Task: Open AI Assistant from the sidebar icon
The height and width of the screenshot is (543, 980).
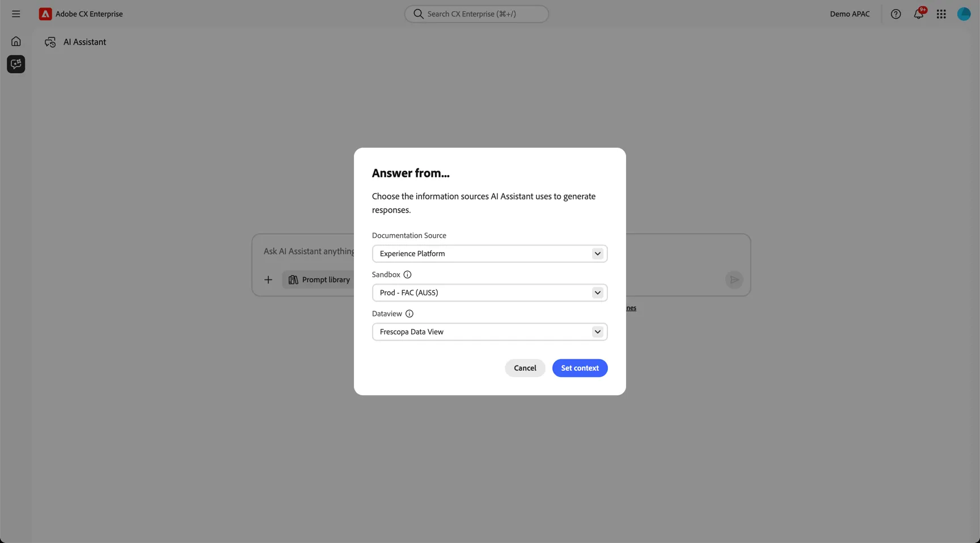Action: (16, 64)
